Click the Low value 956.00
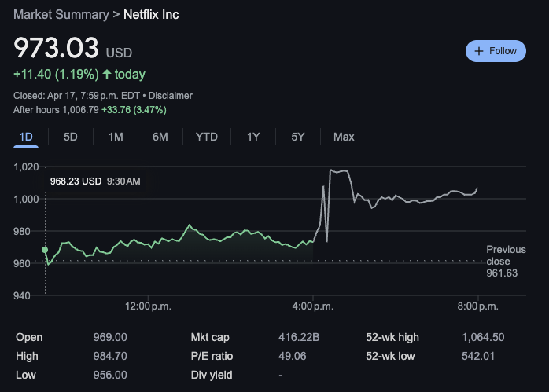549x392 pixels. pos(110,375)
